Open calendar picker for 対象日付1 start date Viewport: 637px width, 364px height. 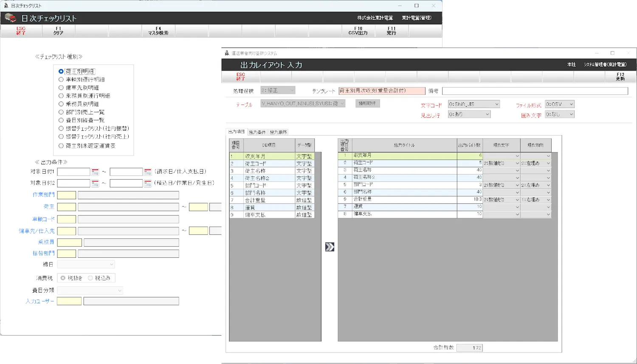point(95,172)
